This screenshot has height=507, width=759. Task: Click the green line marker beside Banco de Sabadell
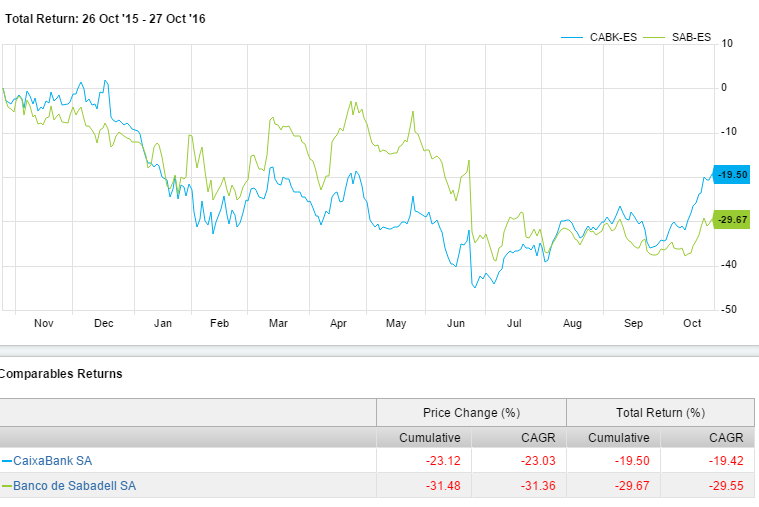6,486
